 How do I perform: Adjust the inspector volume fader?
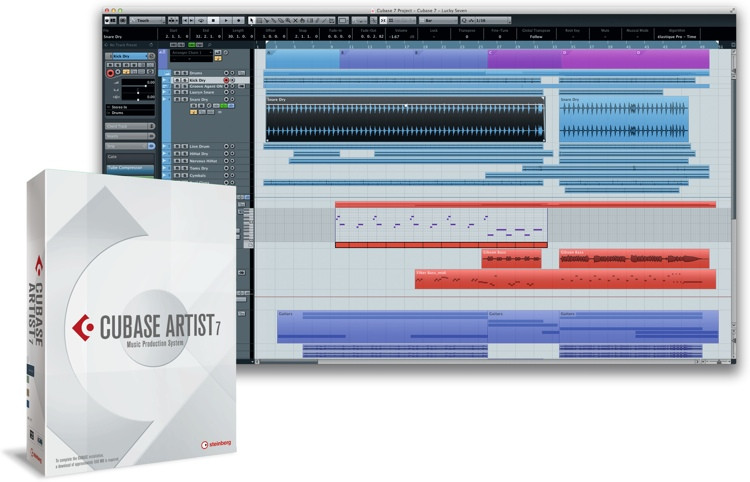(x=146, y=86)
